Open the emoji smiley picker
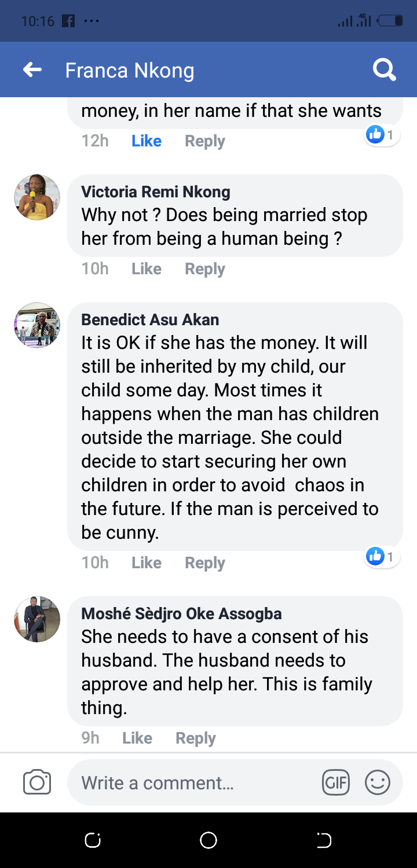The width and height of the screenshot is (417, 868). [377, 783]
